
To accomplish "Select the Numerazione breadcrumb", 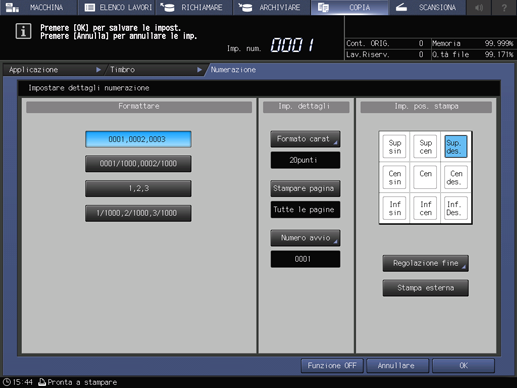I will [x=233, y=70].
